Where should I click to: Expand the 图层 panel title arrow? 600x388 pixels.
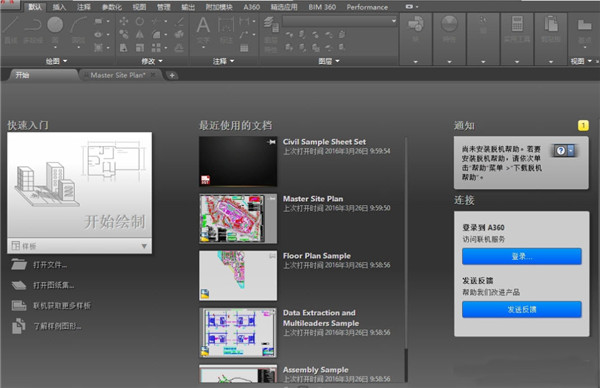[338, 61]
